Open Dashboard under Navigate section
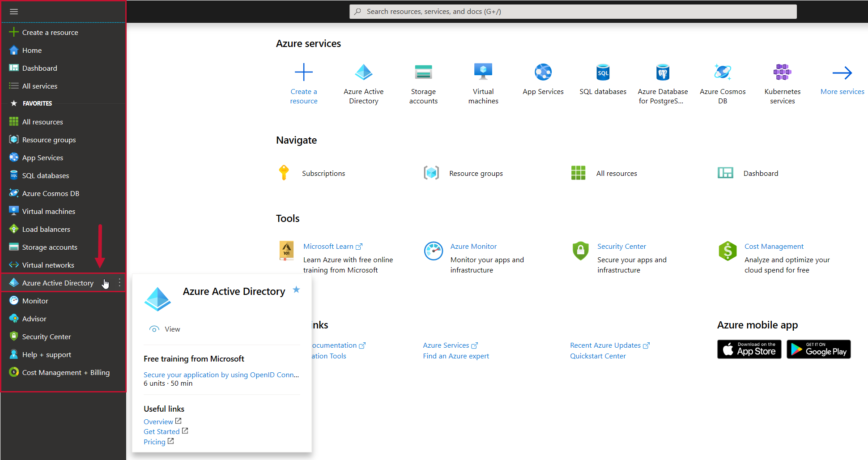Image resolution: width=868 pixels, height=460 pixels. [x=748, y=173]
